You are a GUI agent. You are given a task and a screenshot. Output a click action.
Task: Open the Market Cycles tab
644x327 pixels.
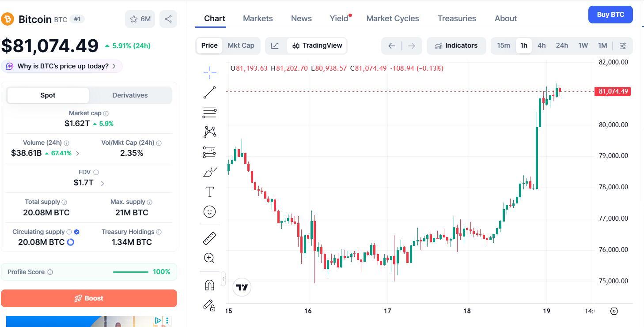[x=393, y=19]
